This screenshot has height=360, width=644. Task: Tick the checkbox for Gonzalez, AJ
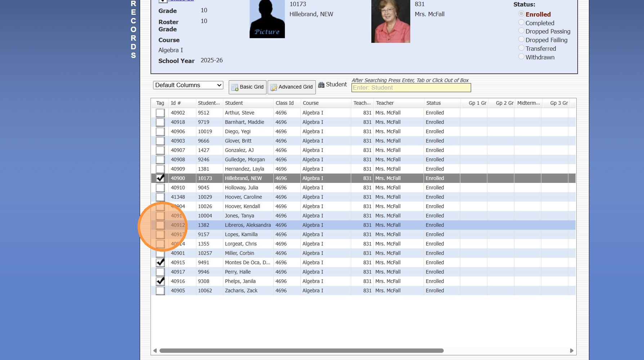point(160,150)
